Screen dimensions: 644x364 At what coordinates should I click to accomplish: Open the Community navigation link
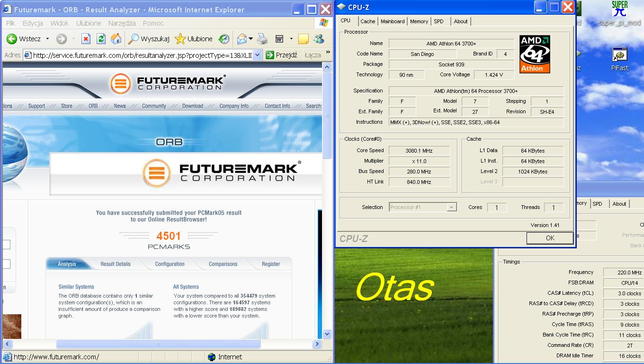154,106
